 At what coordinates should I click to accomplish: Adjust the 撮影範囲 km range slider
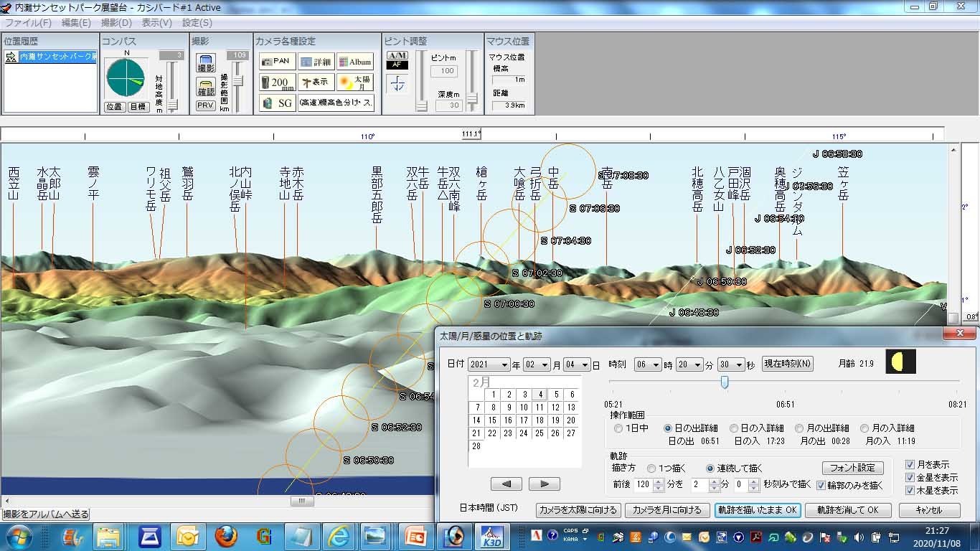(237, 82)
